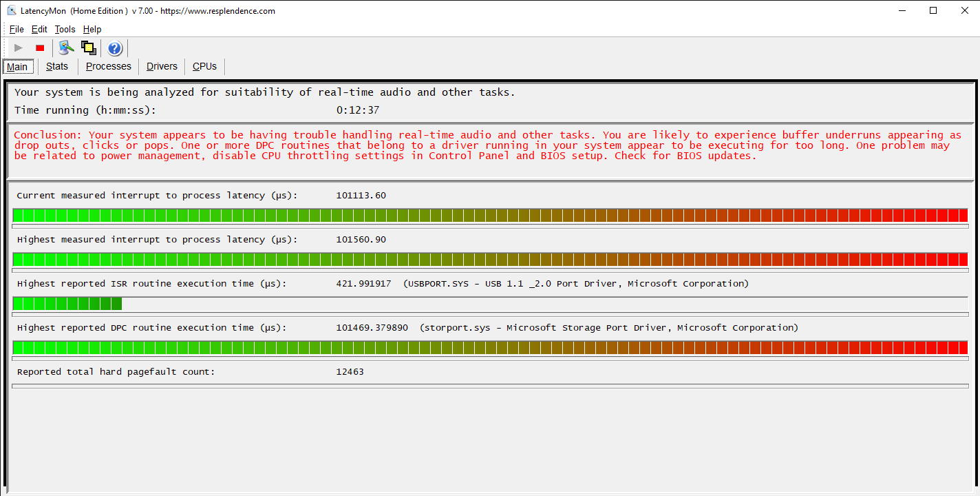Maximize the LatencyMon window
Viewport: 980px width, 496px height.
pyautogui.click(x=933, y=10)
